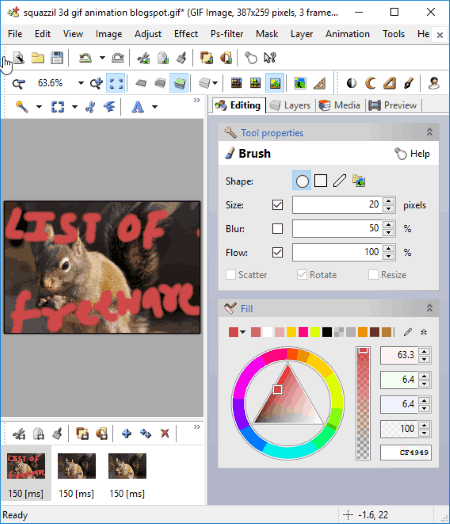Viewport: 450px width, 524px height.
Task: Enable the Scatter checkbox
Action: 231,275
